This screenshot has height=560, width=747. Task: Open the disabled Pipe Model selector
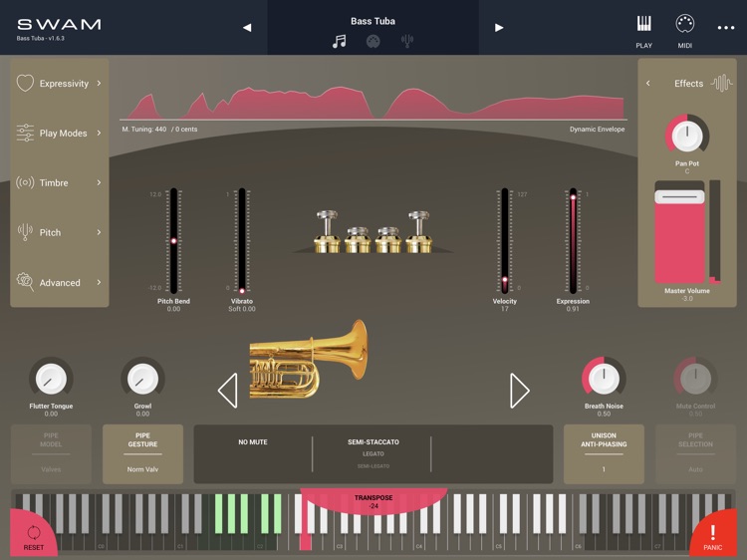tap(51, 454)
